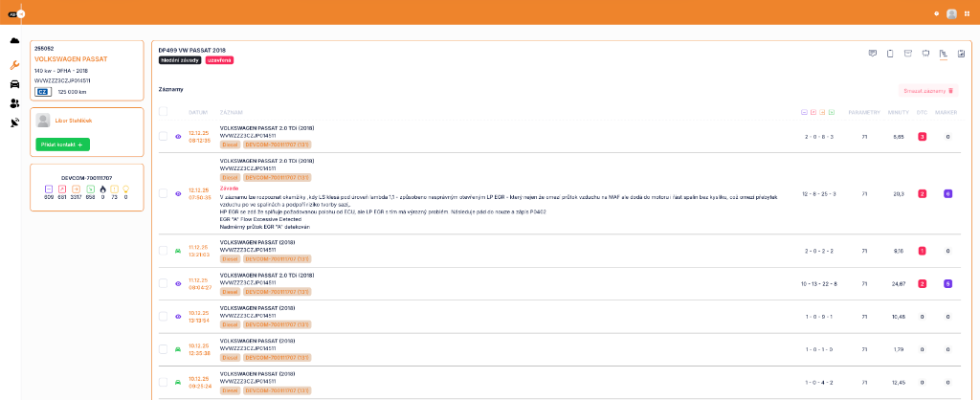Tick the checkbox for record 10.12.25 12:35:38
This screenshot has height=400, width=980.
coord(163,349)
